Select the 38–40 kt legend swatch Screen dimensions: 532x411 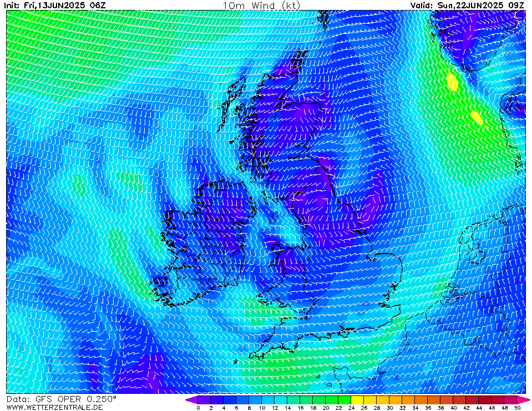(447, 400)
